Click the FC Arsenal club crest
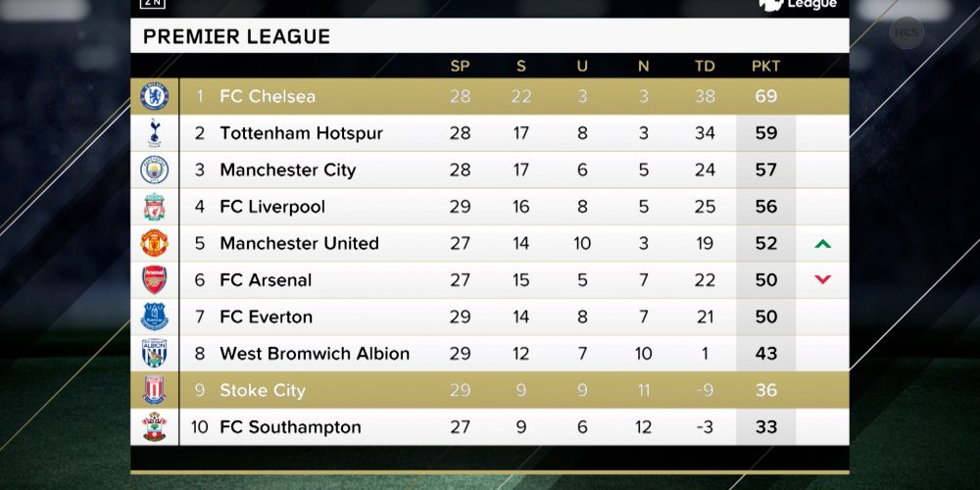980x490 pixels. coord(155,280)
